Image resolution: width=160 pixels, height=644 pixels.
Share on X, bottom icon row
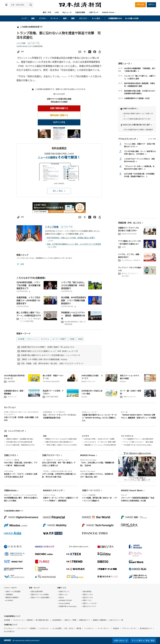pyautogui.click(x=90, y=217)
